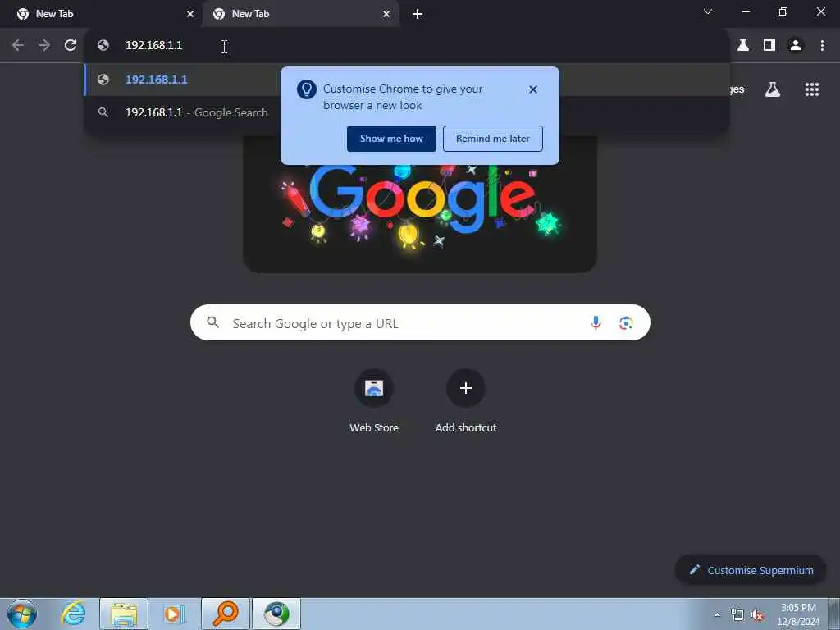This screenshot has height=630, width=840.
Task: Switch to the first New Tab
Action: coord(101,14)
